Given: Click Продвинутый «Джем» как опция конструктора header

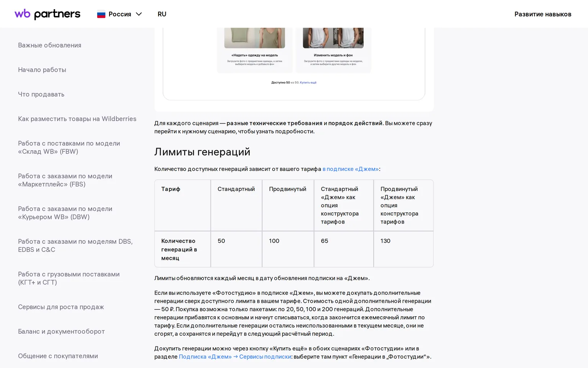Looking at the screenshot, I should tap(403, 205).
